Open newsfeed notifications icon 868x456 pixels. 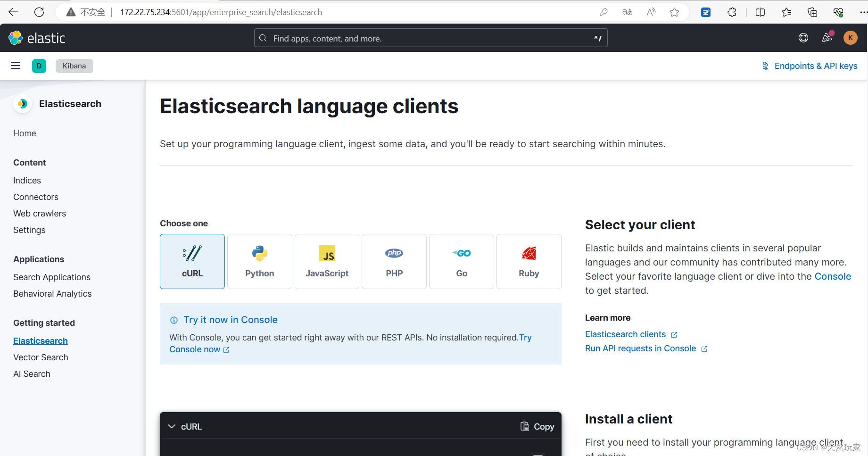point(827,37)
